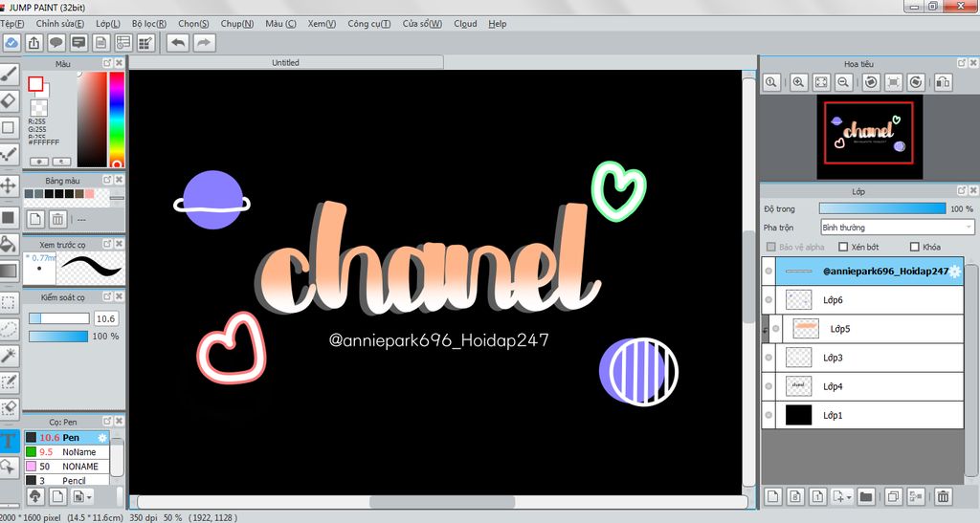
Task: Open the Tệp (File) menu
Action: (x=11, y=24)
